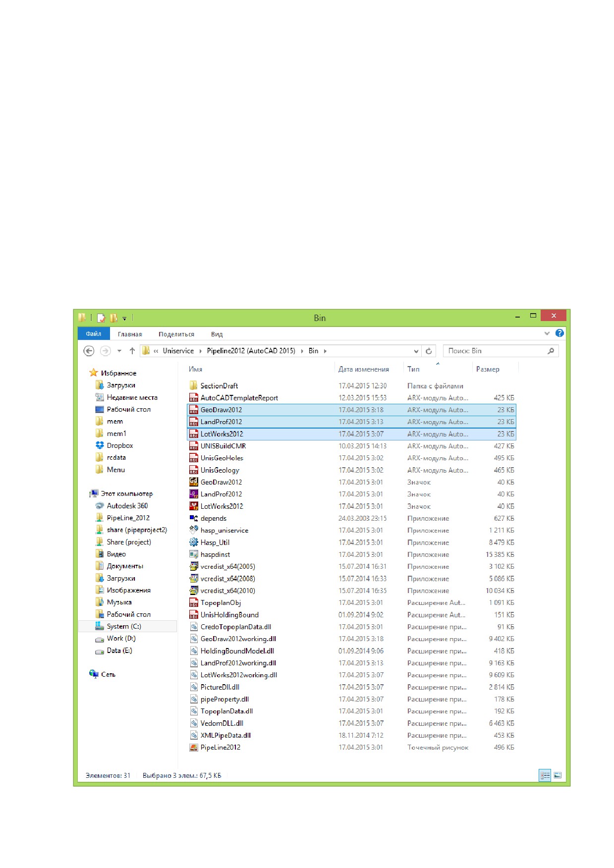Select the highlighted GeoDraw2012 ARX row
614x868 pixels.
[351, 410]
